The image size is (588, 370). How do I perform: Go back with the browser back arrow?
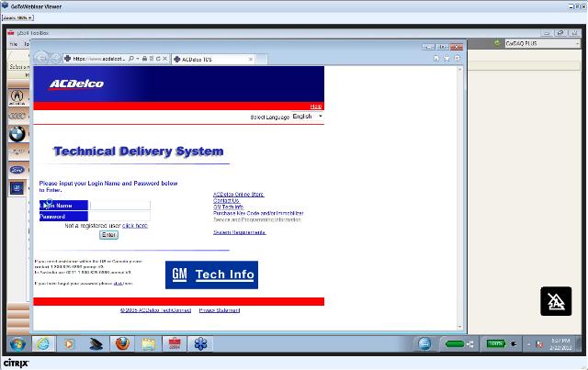click(41, 58)
